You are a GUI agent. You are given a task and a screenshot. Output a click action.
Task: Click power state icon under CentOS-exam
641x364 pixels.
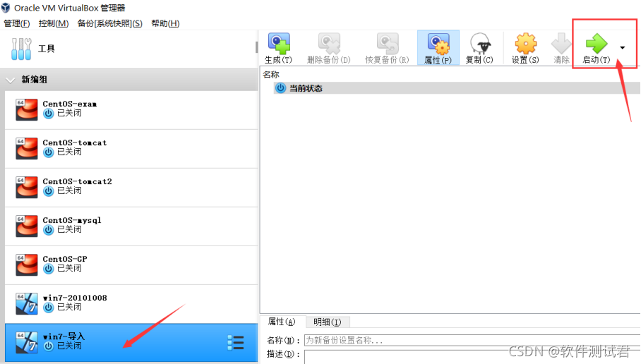coord(48,114)
